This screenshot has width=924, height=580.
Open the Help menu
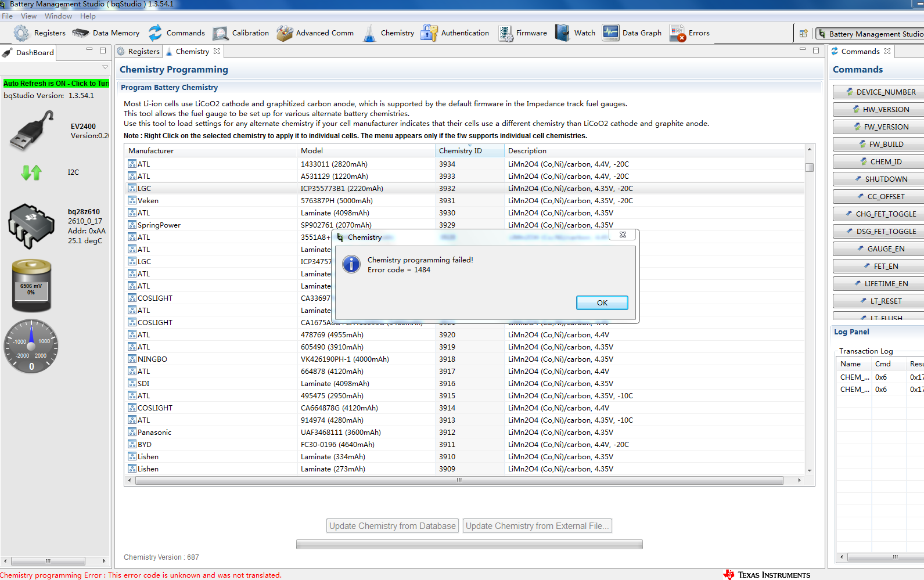88,16
